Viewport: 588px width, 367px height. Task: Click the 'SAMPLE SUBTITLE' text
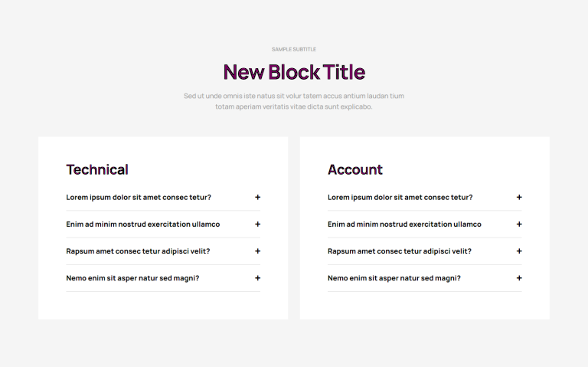294,49
